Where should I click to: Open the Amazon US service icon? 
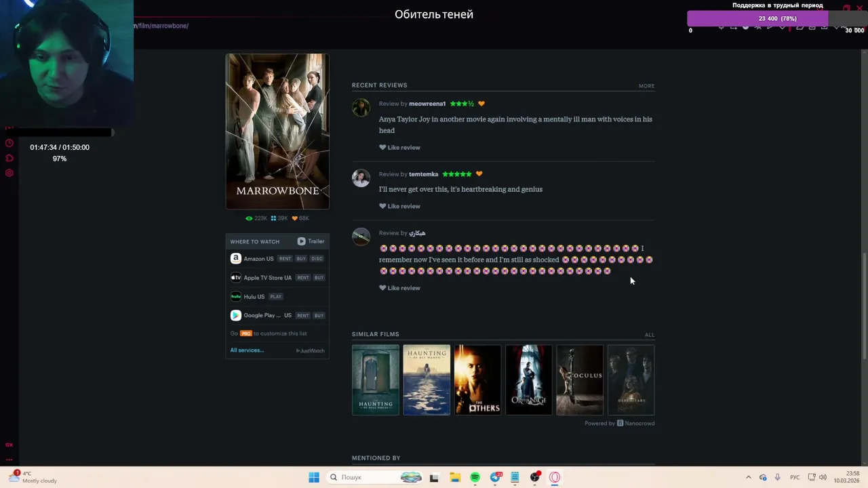(x=235, y=258)
